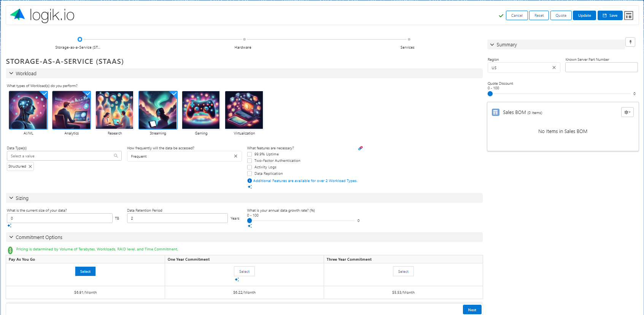
Task: Choose the Research workload thumbnail
Action: coord(114,110)
